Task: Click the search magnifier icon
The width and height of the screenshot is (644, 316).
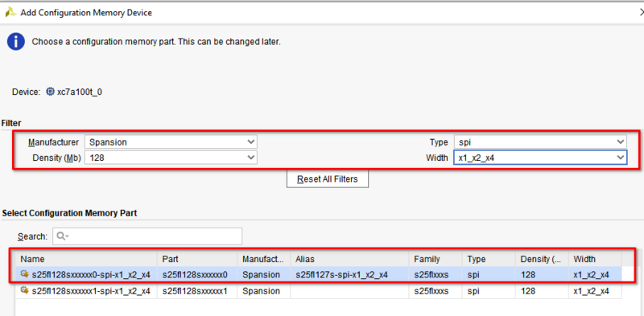Action: click(62, 236)
